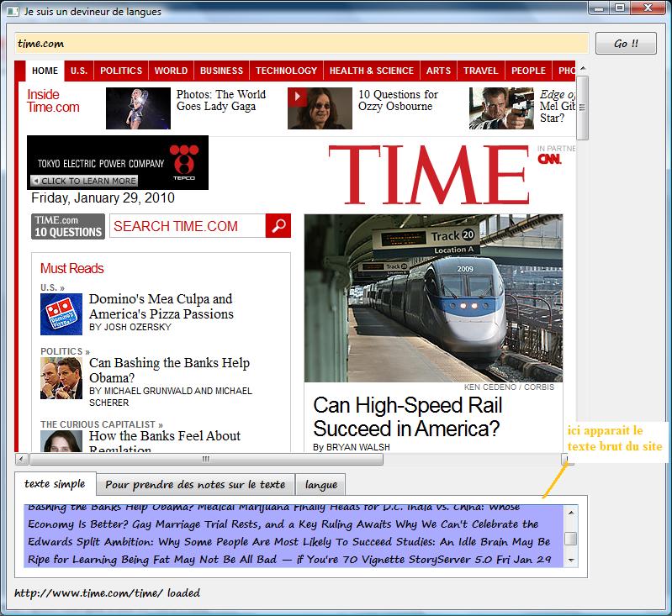Click the text area scroll-down arrow
This screenshot has width=672, height=616.
(x=571, y=561)
